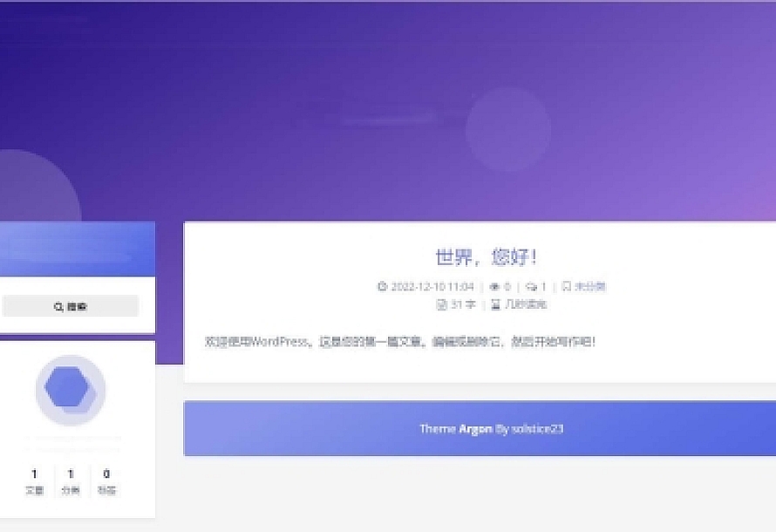Open the 未分类 category link

589,285
